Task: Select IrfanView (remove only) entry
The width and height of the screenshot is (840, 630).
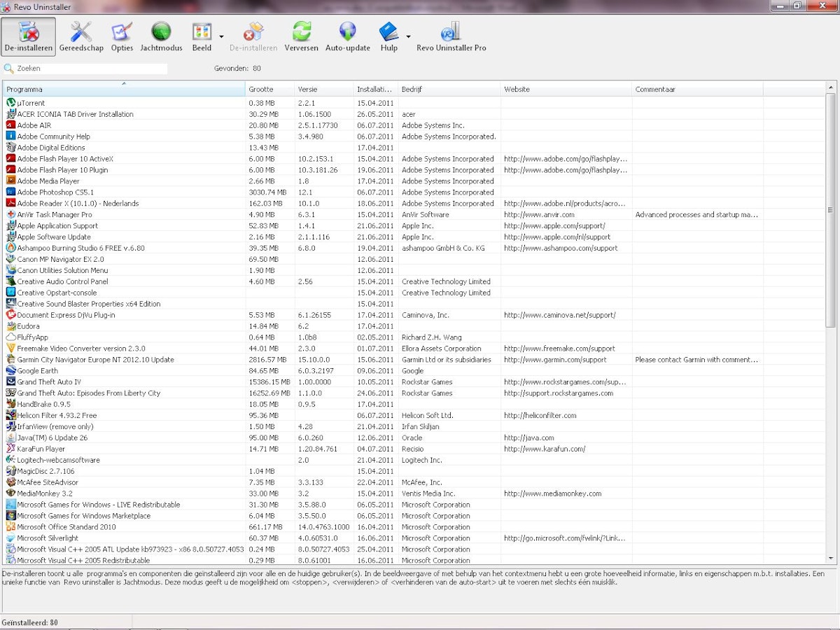Action: coord(415,426)
